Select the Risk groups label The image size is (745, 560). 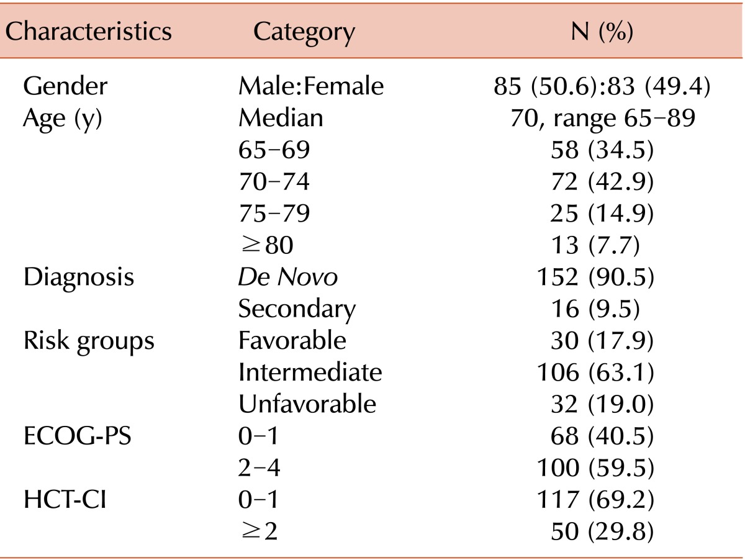click(89, 341)
